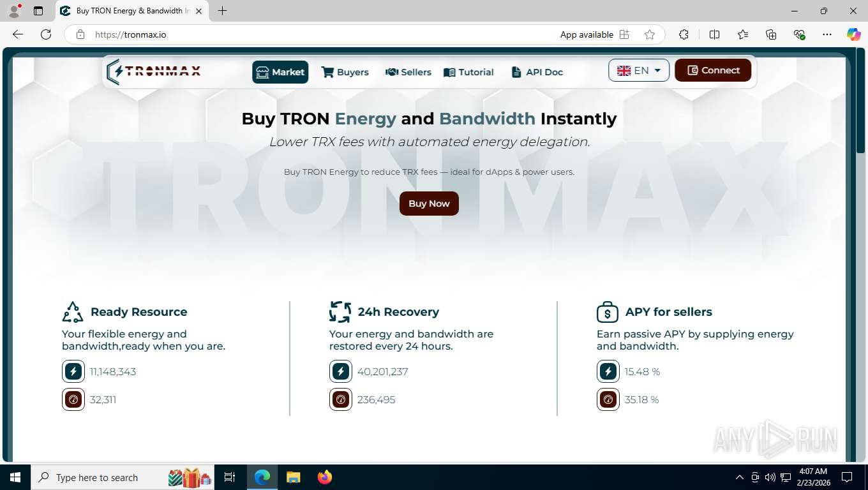Open browser Extensions menu
868x490 pixels.
tap(684, 34)
